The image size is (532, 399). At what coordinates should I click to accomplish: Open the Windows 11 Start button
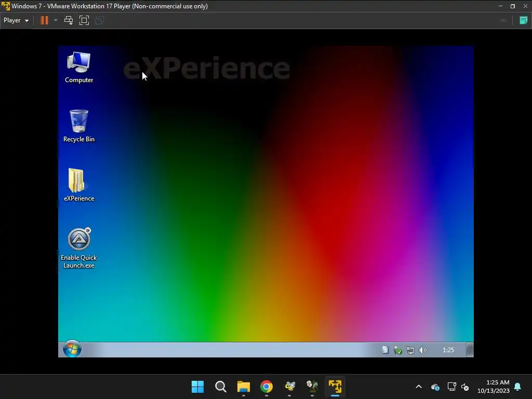pyautogui.click(x=197, y=387)
